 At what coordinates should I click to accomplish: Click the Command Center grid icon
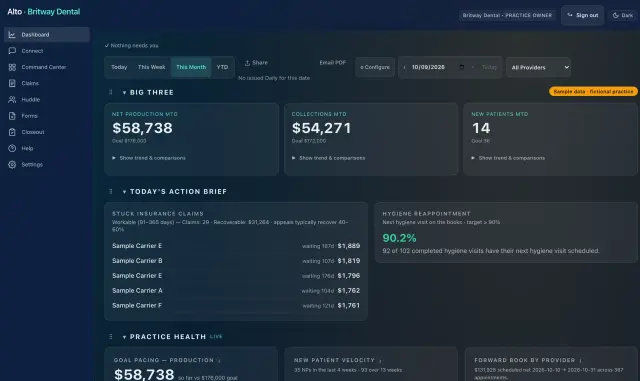tap(12, 67)
